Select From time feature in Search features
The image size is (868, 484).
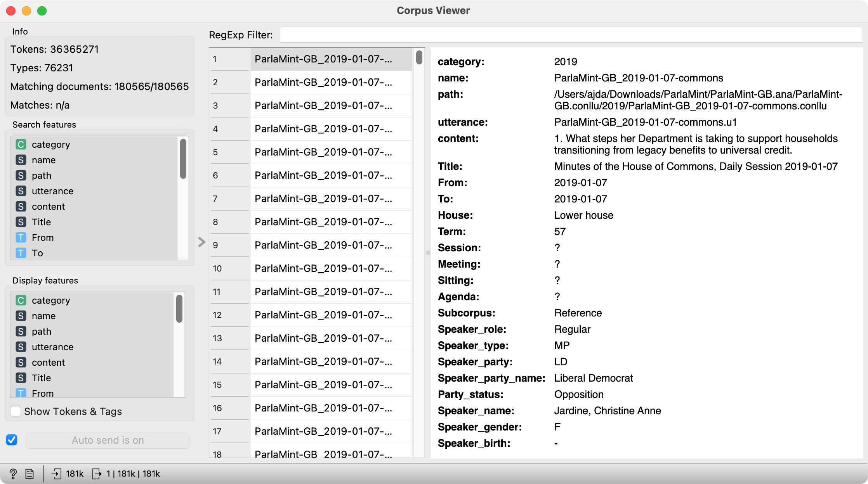pos(43,238)
